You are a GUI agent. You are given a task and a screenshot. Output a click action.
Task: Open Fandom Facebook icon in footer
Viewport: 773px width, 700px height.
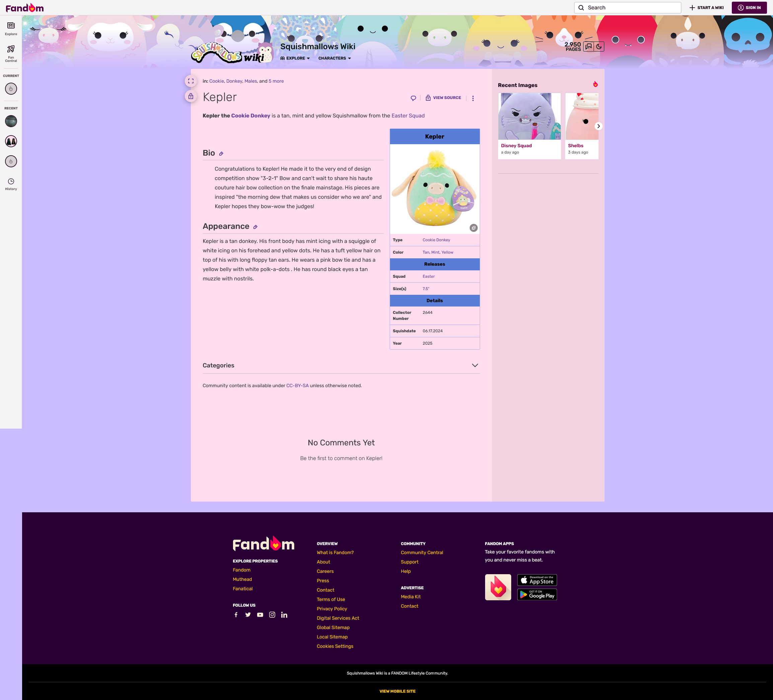point(236,615)
